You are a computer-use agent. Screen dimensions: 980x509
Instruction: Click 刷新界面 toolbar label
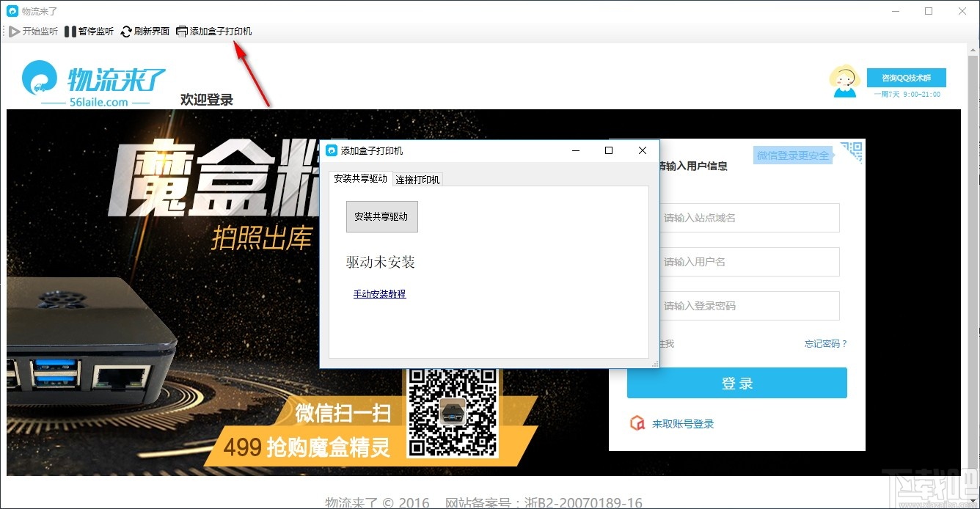(152, 32)
